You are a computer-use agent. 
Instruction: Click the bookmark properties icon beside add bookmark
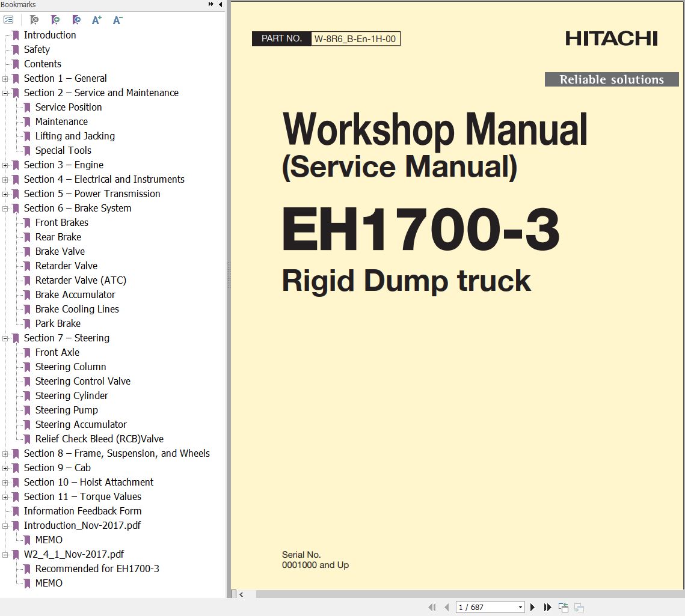(x=76, y=20)
